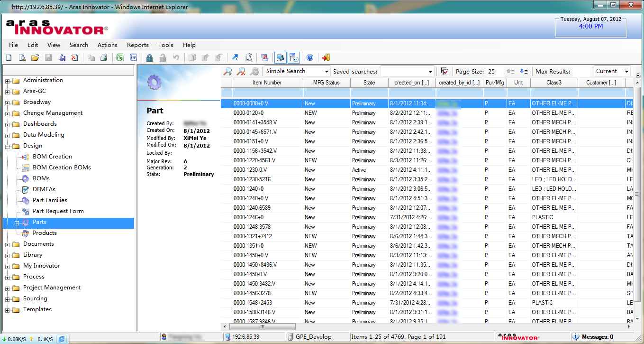644x344 pixels.
Task: Open the Edit menu
Action: click(x=33, y=45)
